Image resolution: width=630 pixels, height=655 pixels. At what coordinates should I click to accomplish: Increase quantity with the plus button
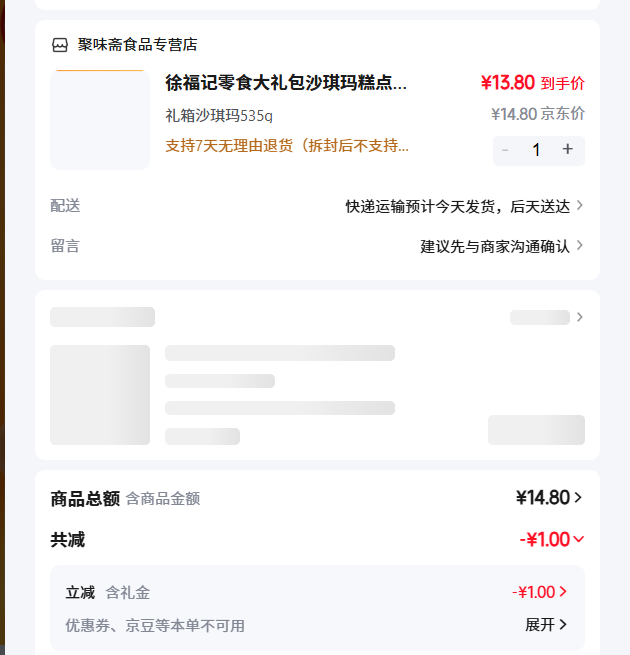point(568,150)
